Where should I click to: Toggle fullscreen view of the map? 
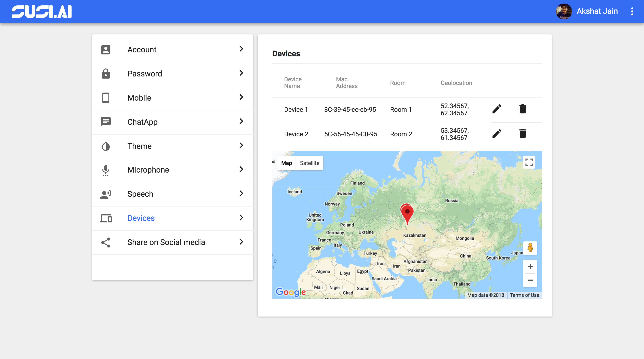coord(529,162)
